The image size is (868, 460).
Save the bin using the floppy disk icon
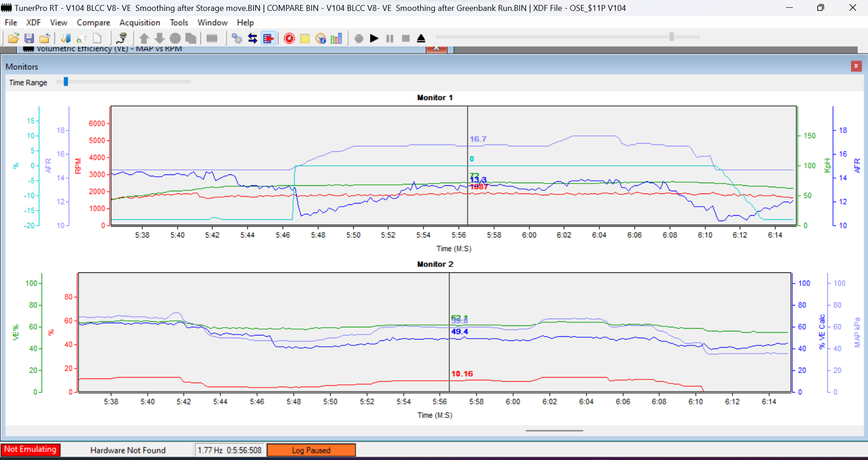pyautogui.click(x=29, y=39)
